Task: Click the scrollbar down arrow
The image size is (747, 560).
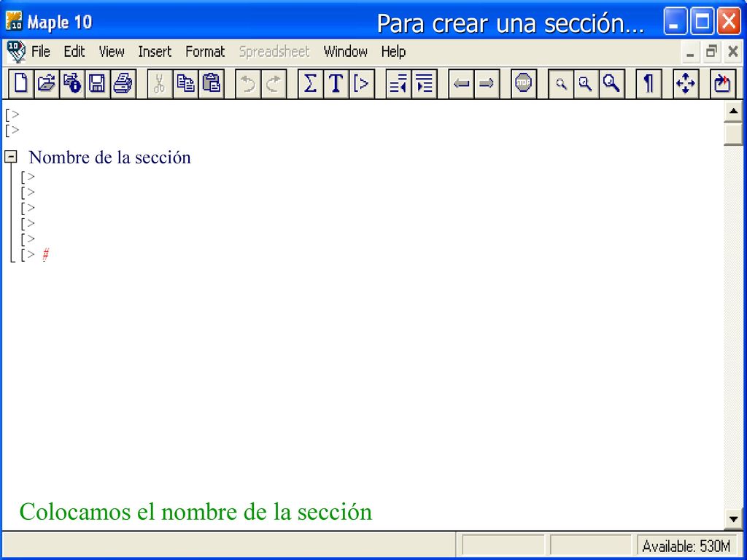Action: [x=733, y=518]
